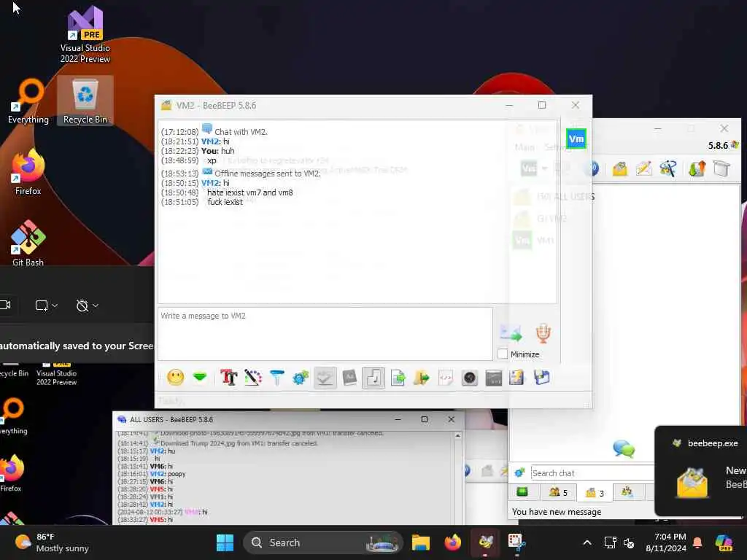Viewport: 747px width, 560px height.
Task: Switch to the chats tab showing 3
Action: pyautogui.click(x=595, y=493)
